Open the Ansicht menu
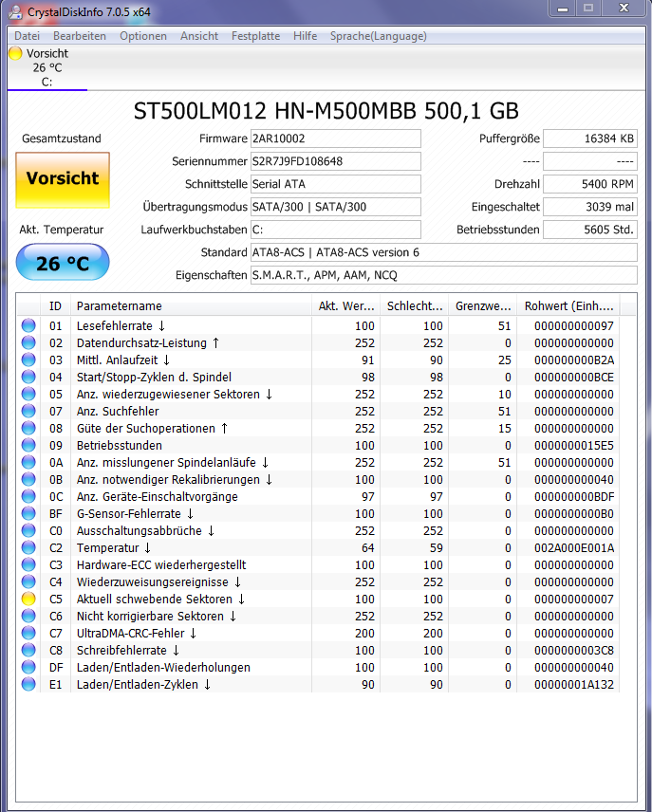 199,36
